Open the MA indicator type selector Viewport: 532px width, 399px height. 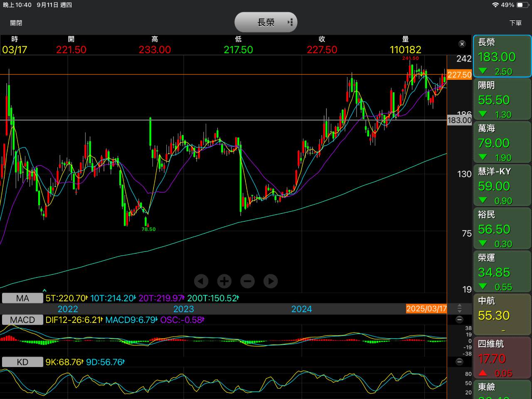tap(22, 298)
